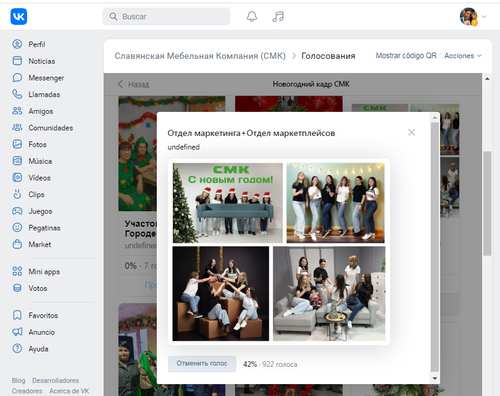Image resolution: width=500 pixels, height=396 pixels.
Task: Open the Acerca de VK footer link
Action: click(69, 391)
